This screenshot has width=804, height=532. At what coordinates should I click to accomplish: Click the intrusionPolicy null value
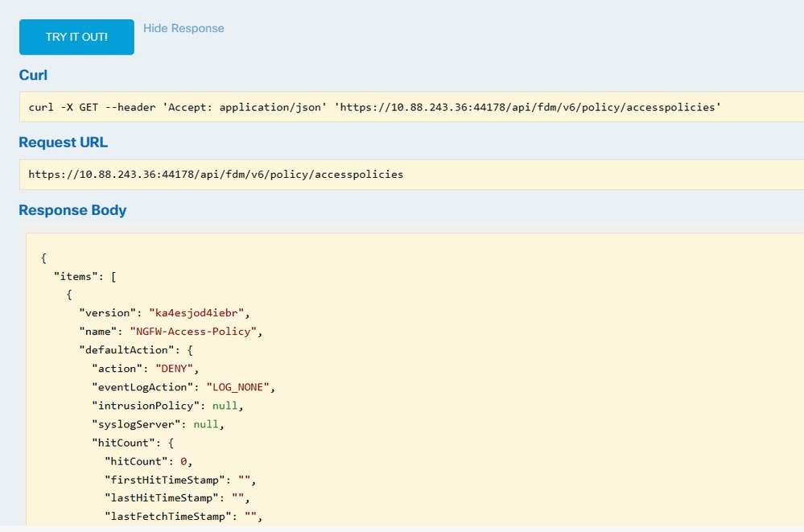pyautogui.click(x=225, y=406)
